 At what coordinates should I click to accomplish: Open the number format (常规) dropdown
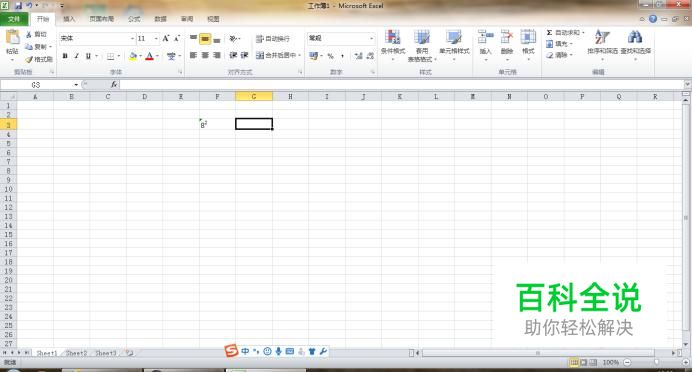371,39
